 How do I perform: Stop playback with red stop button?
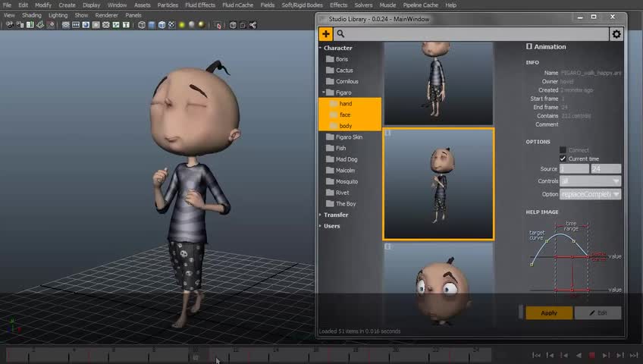click(x=591, y=355)
